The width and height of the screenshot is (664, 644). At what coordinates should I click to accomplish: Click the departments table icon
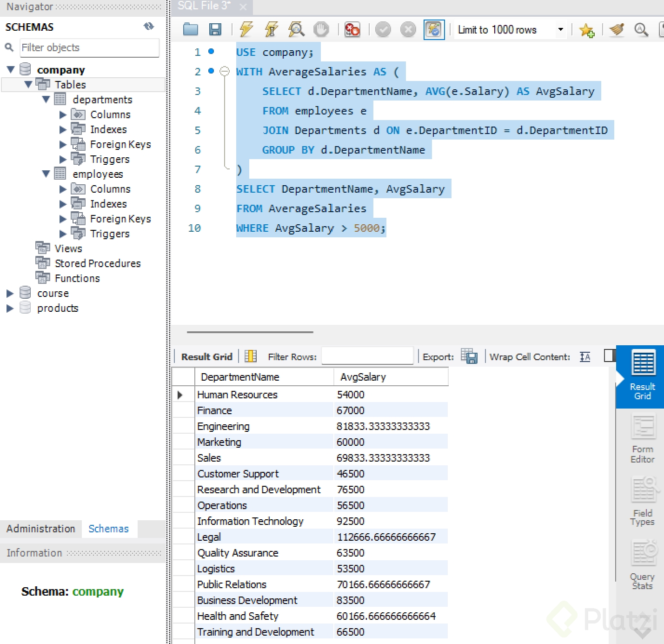coord(60,99)
